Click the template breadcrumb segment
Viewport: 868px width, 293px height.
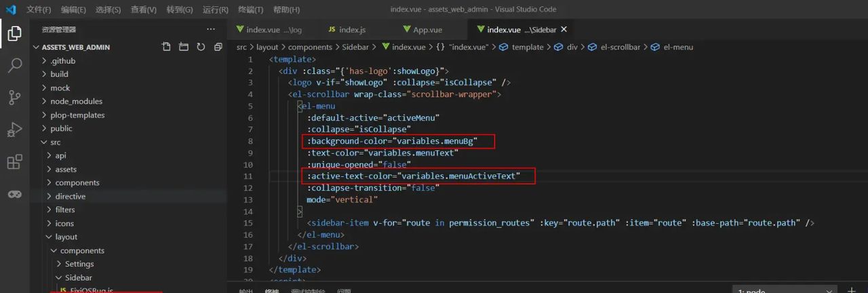click(x=521, y=47)
